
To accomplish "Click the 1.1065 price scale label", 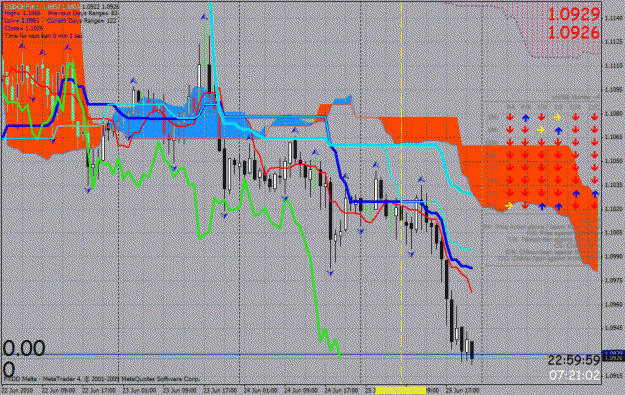I will 614,137.
